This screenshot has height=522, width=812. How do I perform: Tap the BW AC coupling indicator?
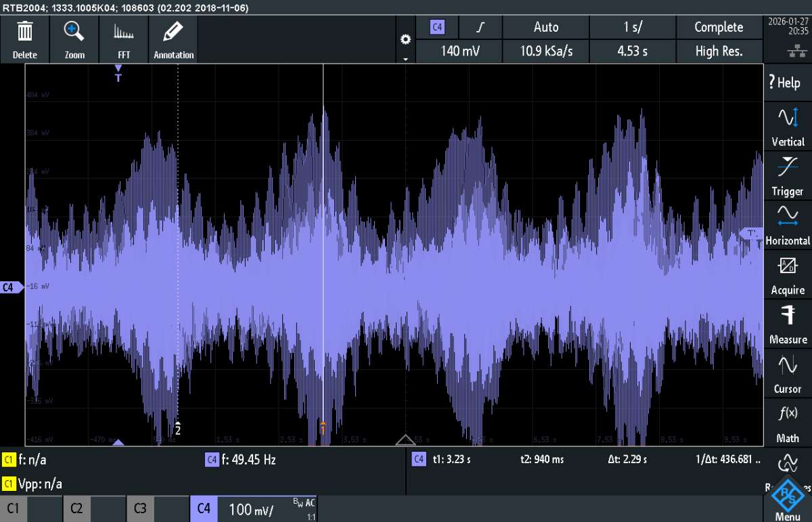click(304, 503)
